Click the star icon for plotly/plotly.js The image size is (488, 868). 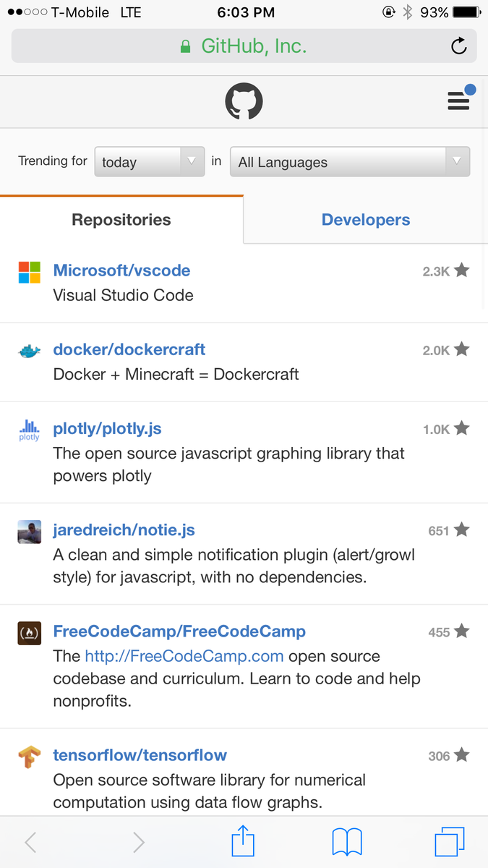462,428
